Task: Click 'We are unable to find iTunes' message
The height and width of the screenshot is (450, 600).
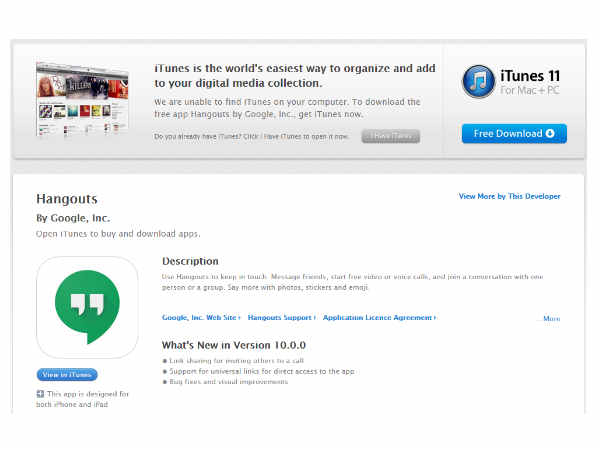Action: coord(287,108)
